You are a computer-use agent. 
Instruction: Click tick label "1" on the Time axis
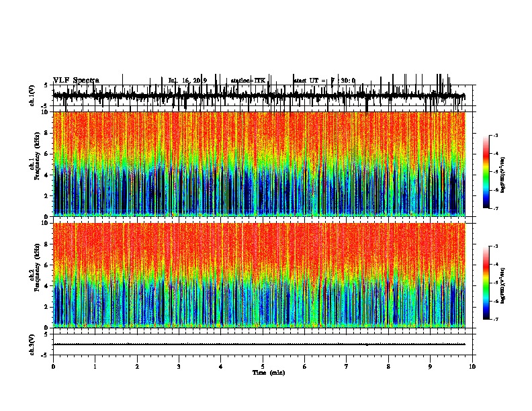point(95,367)
